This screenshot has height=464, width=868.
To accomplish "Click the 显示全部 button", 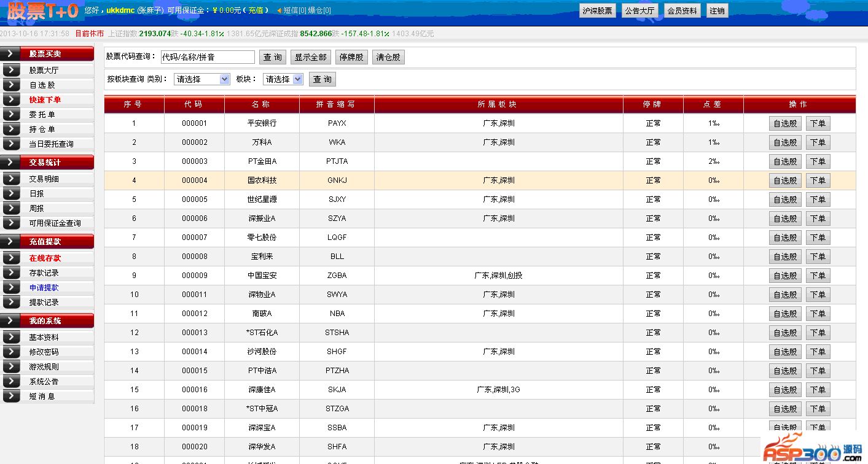I will [310, 57].
